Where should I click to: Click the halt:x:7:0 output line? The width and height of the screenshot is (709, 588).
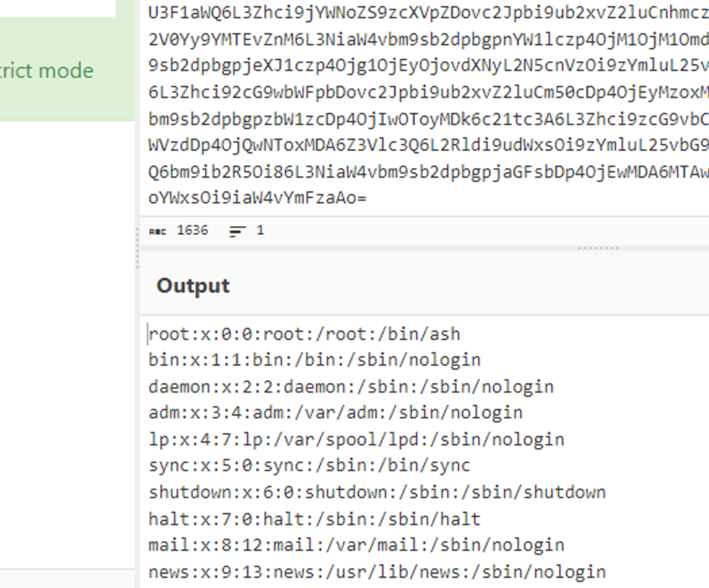click(x=314, y=519)
